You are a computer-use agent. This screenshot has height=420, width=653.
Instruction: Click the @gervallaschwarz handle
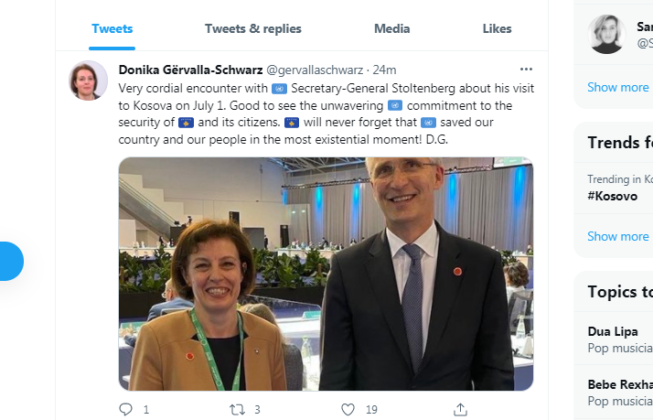(x=315, y=70)
